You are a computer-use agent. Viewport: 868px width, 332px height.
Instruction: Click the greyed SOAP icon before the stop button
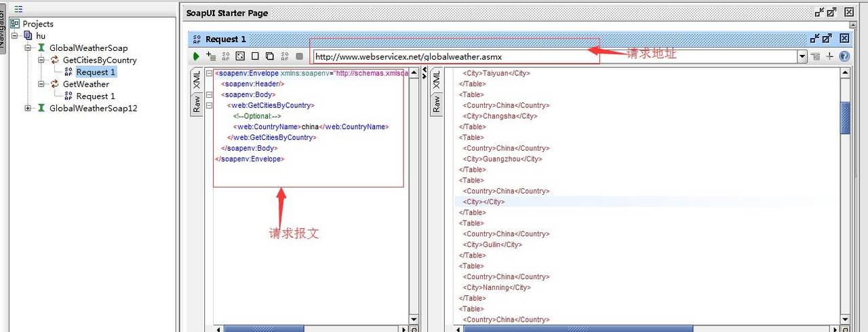pos(284,57)
